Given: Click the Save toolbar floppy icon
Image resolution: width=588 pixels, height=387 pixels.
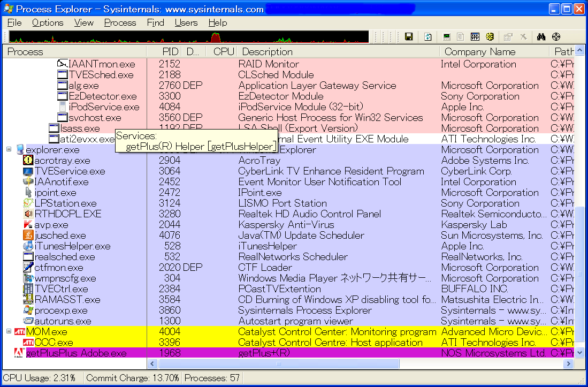Looking at the screenshot, I should point(409,37).
